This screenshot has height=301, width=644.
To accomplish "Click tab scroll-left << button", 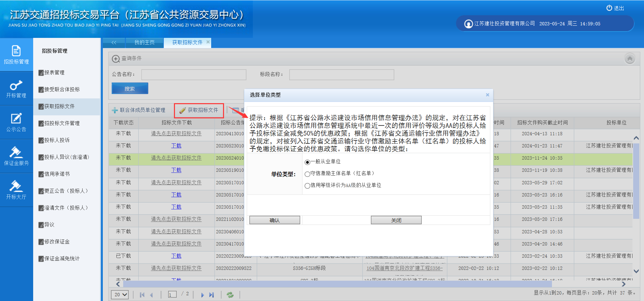I will pos(114,43).
